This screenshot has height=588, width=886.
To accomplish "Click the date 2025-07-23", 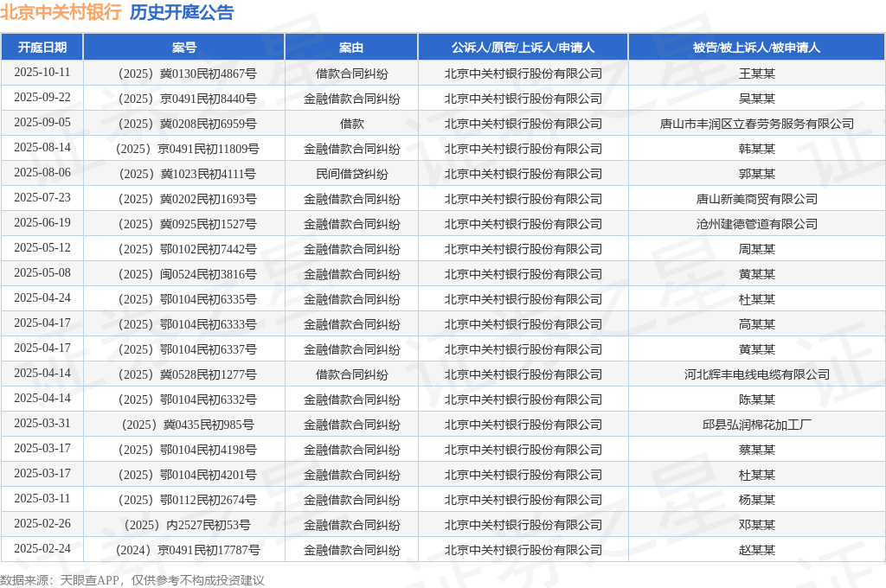I will 42,197.
